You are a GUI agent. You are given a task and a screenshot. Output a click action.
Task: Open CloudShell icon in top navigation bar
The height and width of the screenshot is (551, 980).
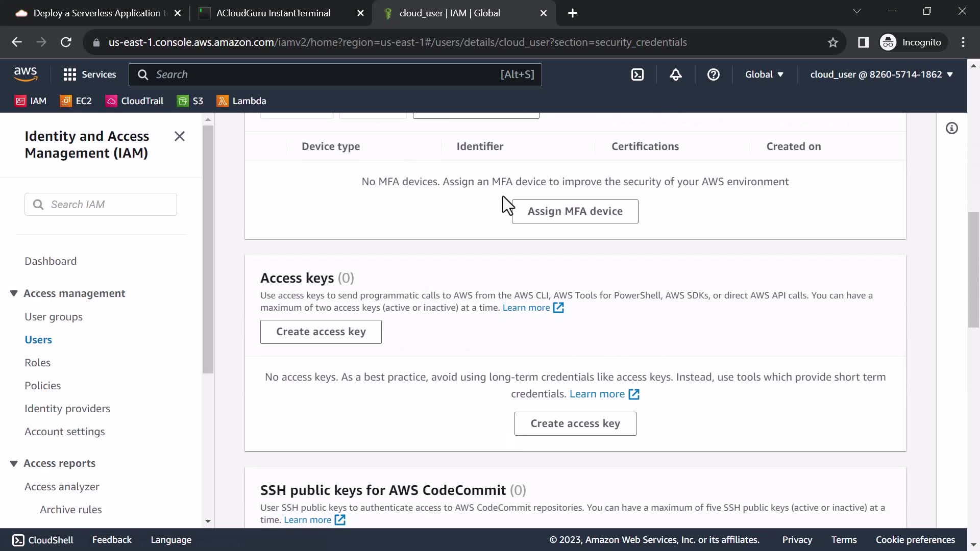(x=638, y=74)
